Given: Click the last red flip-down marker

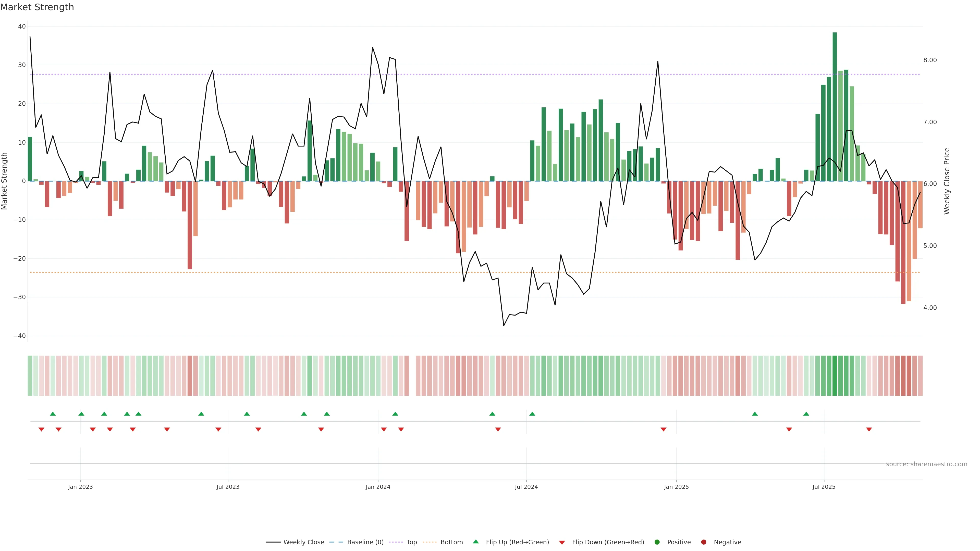Looking at the screenshot, I should click(x=869, y=429).
